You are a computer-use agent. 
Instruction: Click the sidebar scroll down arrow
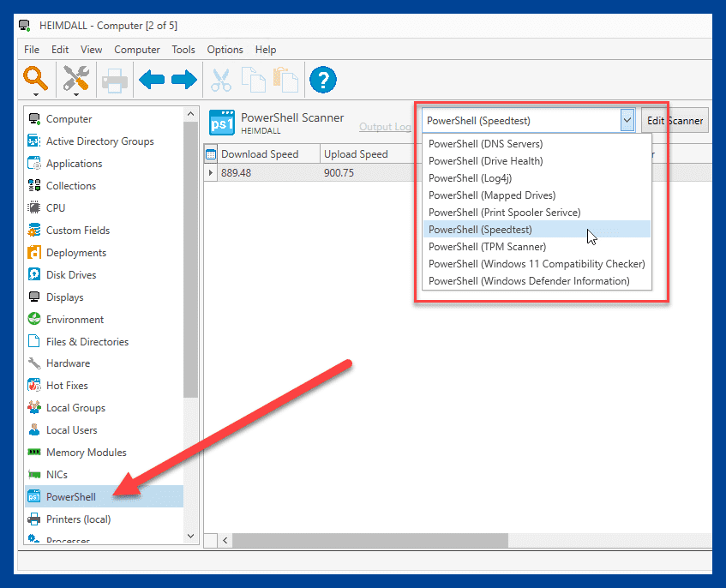click(191, 537)
